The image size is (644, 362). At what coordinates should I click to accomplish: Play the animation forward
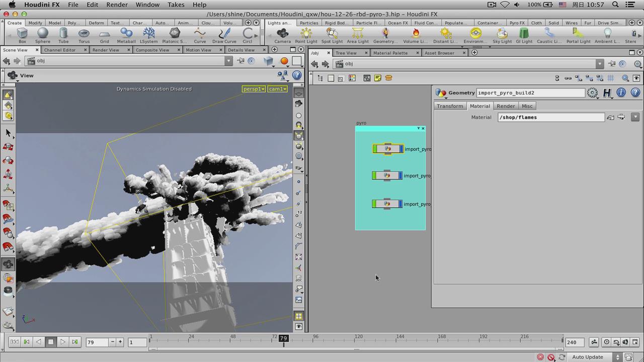click(x=63, y=342)
